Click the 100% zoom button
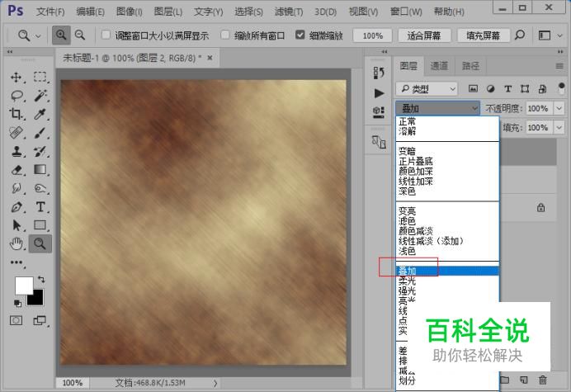571x392 pixels. tap(372, 35)
